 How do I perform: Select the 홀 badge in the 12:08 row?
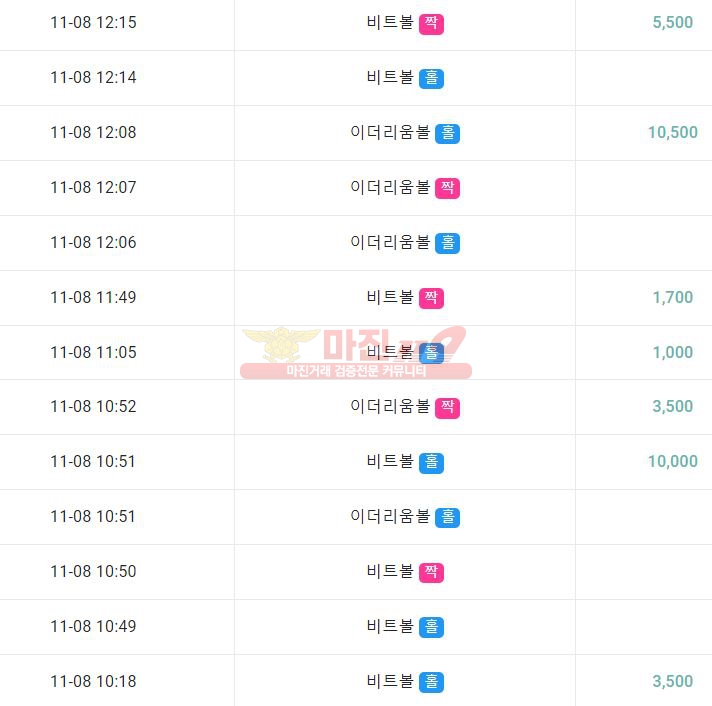(447, 133)
